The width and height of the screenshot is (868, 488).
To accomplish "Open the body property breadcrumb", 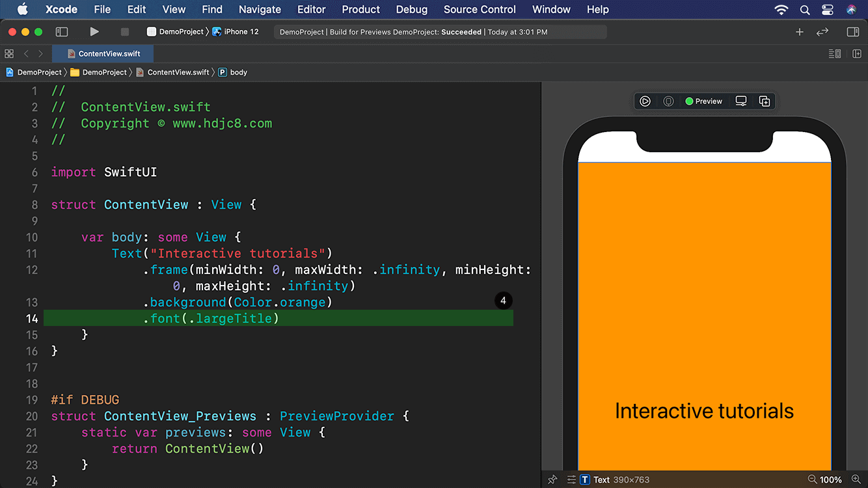I will (233, 72).
